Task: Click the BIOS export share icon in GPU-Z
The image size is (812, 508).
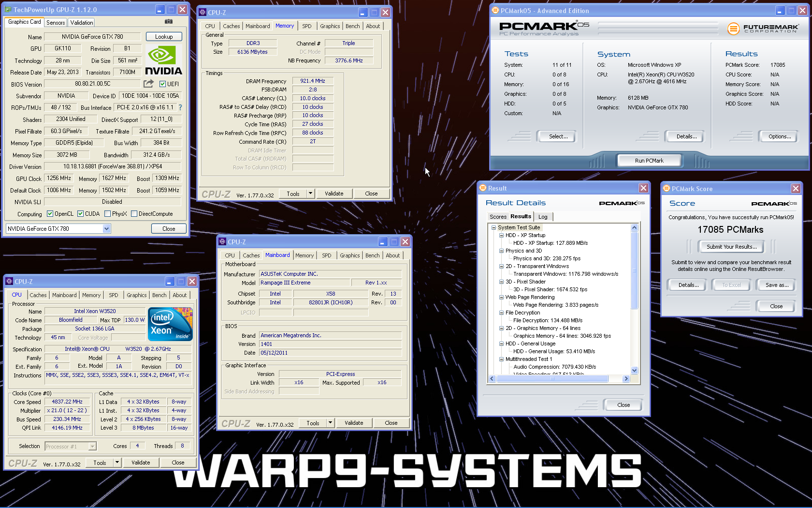Action: (x=149, y=84)
